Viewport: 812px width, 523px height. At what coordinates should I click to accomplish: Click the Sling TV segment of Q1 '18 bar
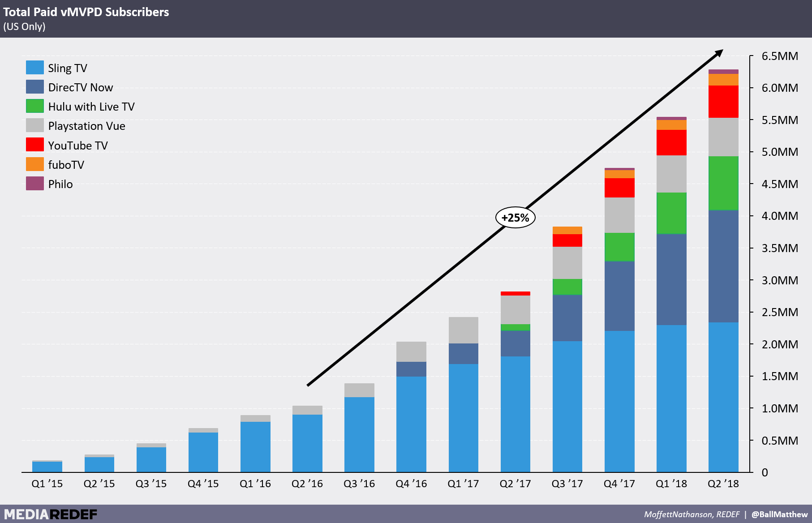[x=671, y=399]
